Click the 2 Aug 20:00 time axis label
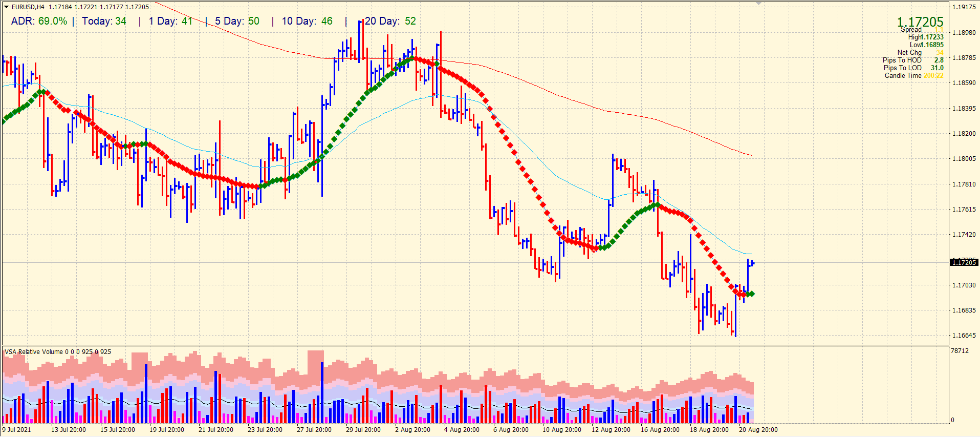The height and width of the screenshot is (437, 980). (x=412, y=430)
